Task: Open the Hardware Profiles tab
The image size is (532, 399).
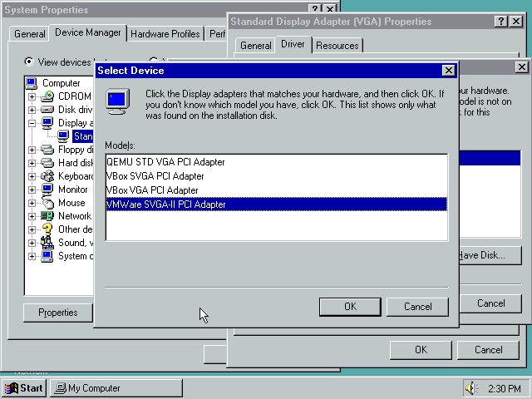Action: pos(165,34)
